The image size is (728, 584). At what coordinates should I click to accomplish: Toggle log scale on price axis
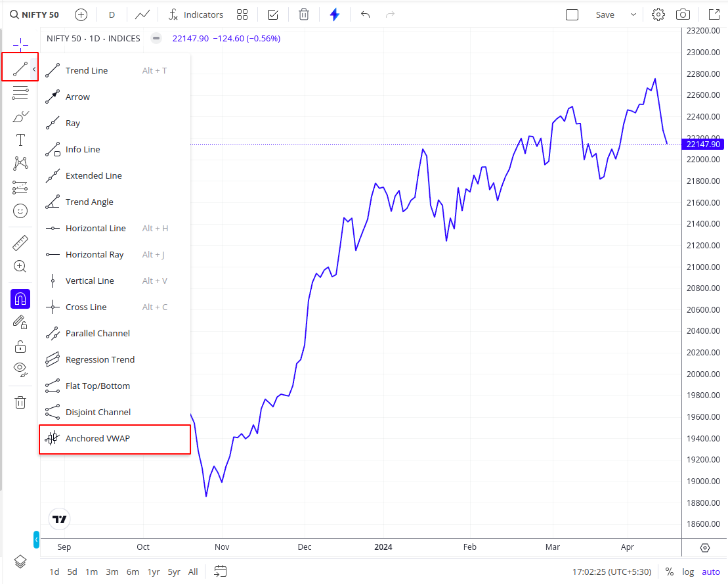tap(688, 572)
